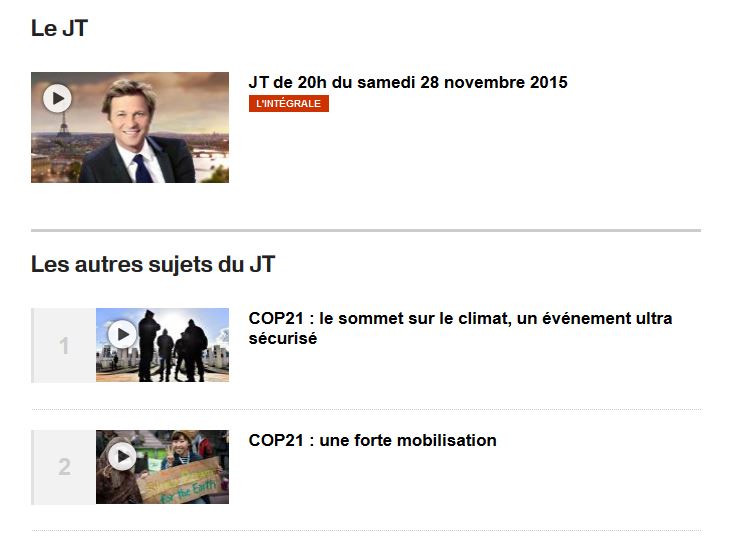This screenshot has width=730, height=543.
Task: Open 'COP21 : une forte mobilisation' headline
Action: point(372,440)
